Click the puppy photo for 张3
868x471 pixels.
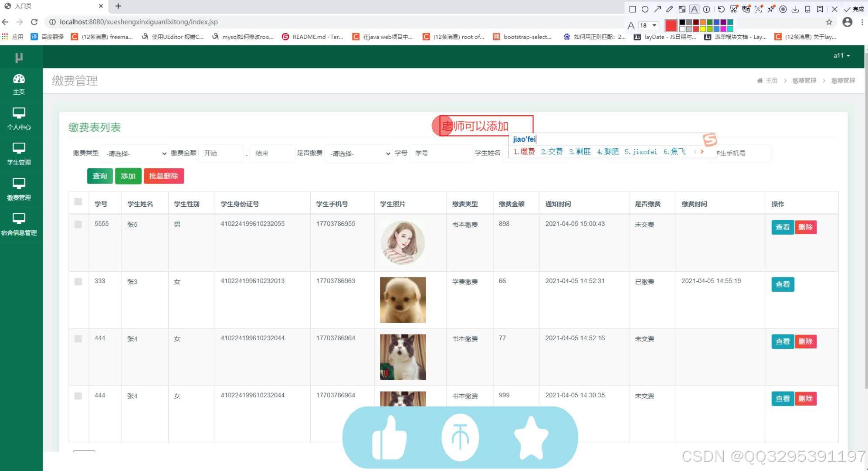[403, 300]
